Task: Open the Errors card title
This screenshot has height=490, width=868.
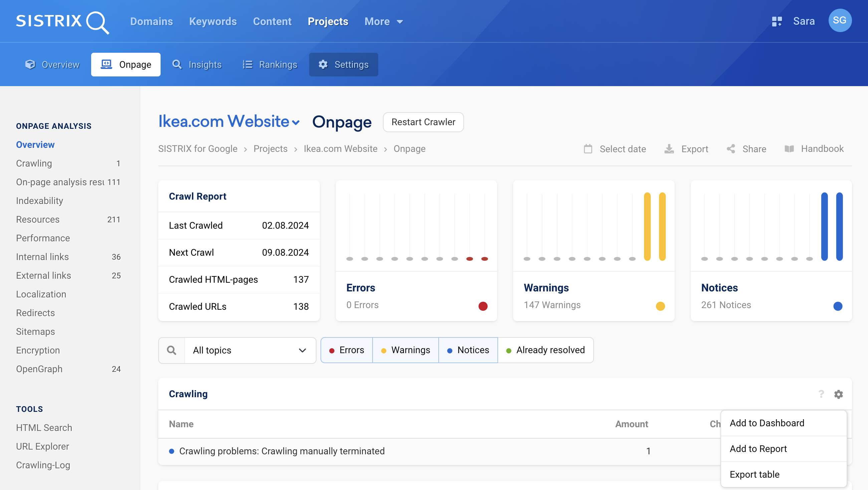Action: tap(361, 288)
